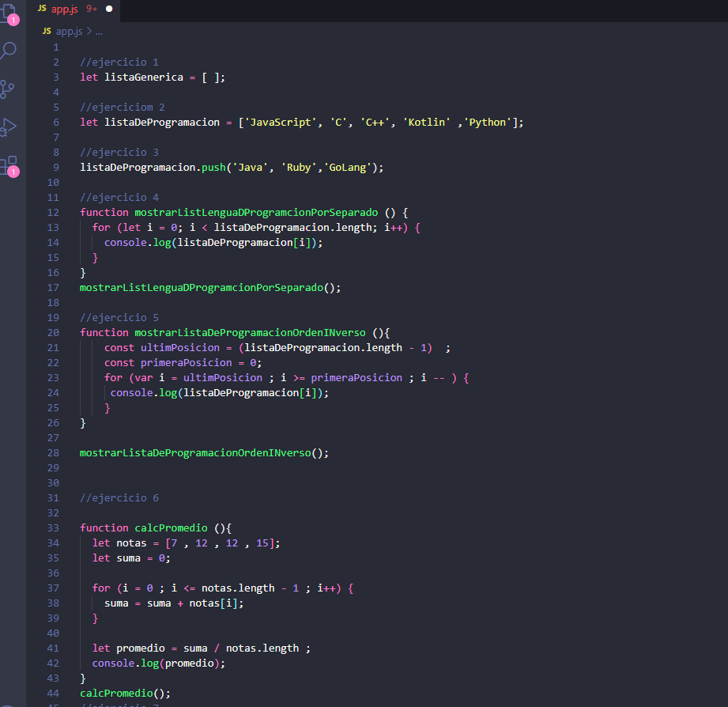This screenshot has height=707, width=728.
Task: Click the comment '//ejercicio 3'
Action: tap(119, 153)
